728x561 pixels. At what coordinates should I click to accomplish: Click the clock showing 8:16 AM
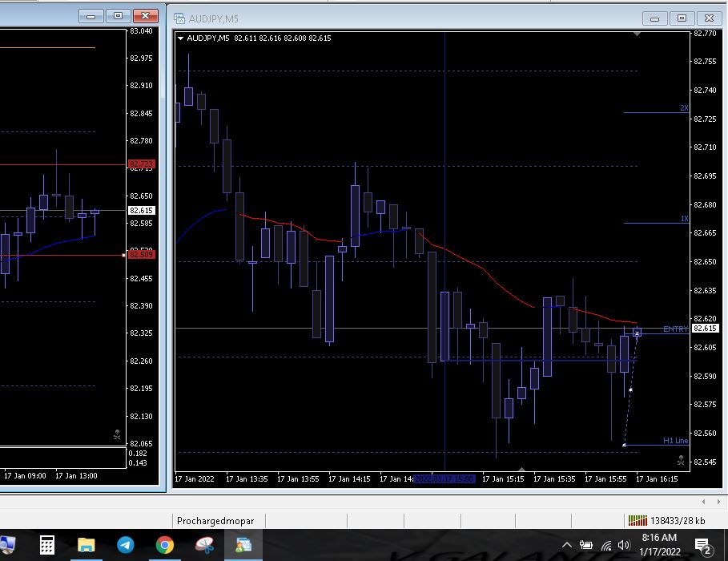(659, 538)
